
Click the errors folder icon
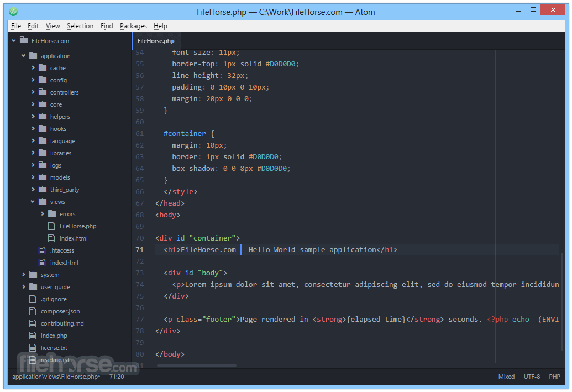coord(52,213)
